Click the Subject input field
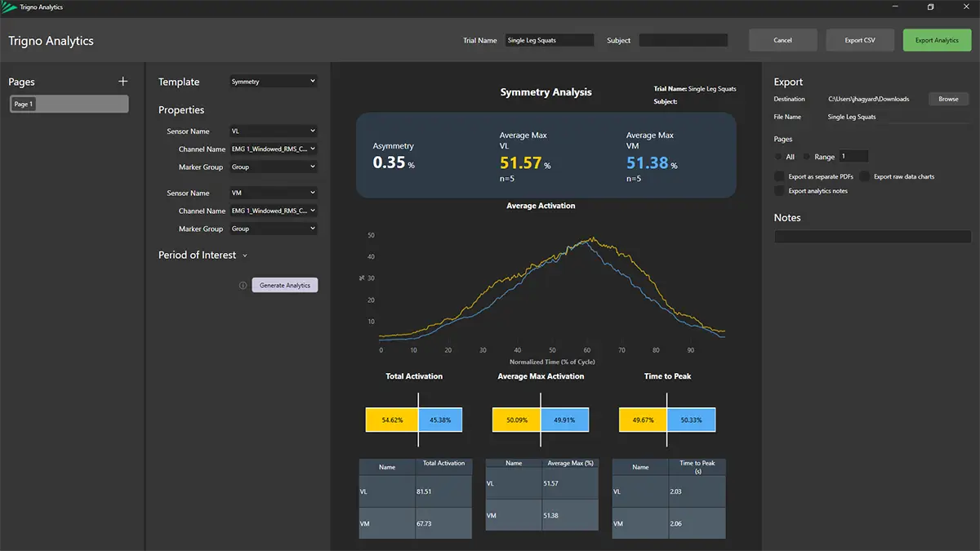This screenshot has height=551, width=980. point(683,40)
